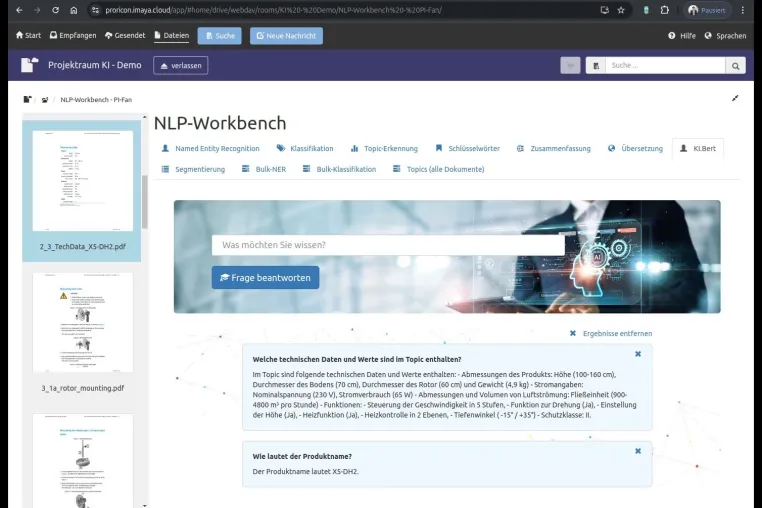Click the Frage beantworten button
This screenshot has width=762, height=508.
point(265,278)
